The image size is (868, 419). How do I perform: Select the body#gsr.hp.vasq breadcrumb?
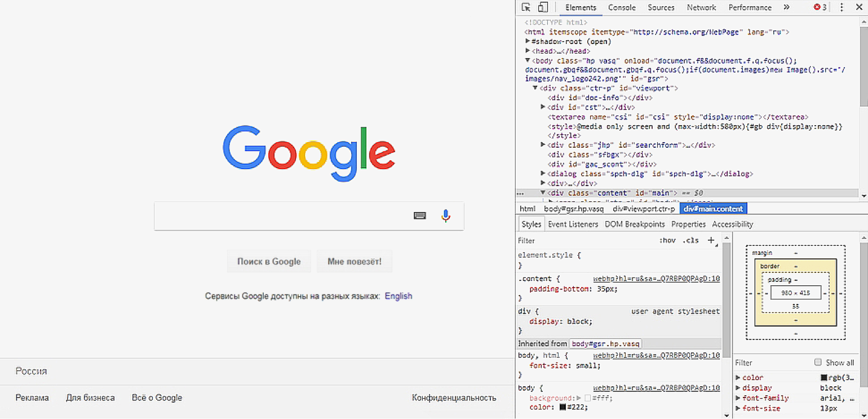pos(573,209)
